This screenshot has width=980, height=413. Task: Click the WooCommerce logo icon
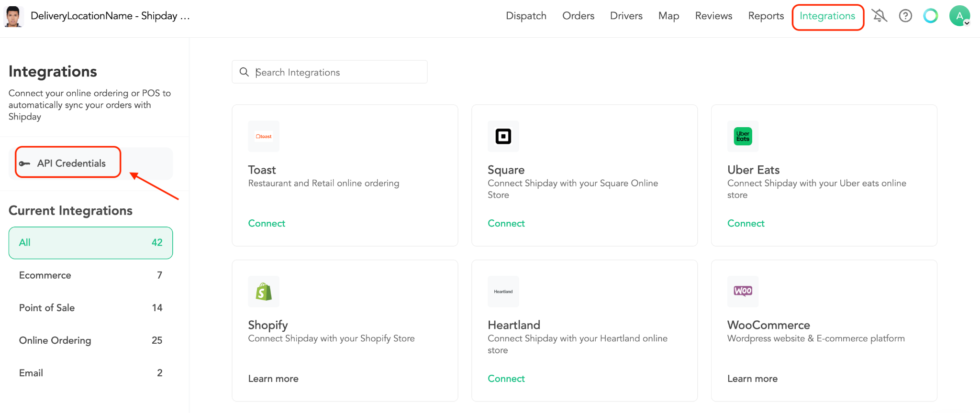[x=743, y=292]
